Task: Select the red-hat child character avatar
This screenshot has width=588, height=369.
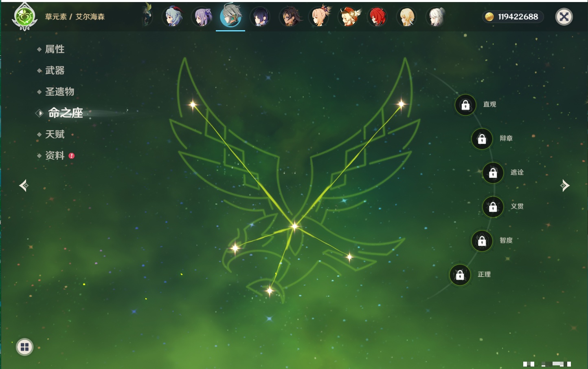Action: click(349, 17)
